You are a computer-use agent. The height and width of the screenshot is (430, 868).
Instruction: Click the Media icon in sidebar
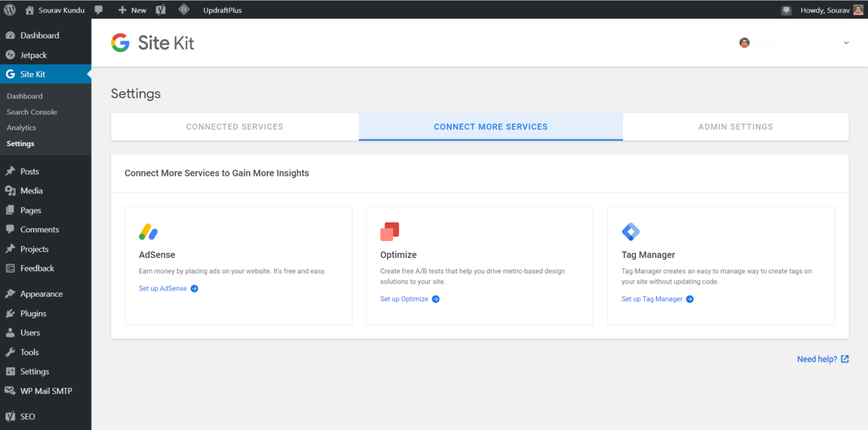point(10,191)
